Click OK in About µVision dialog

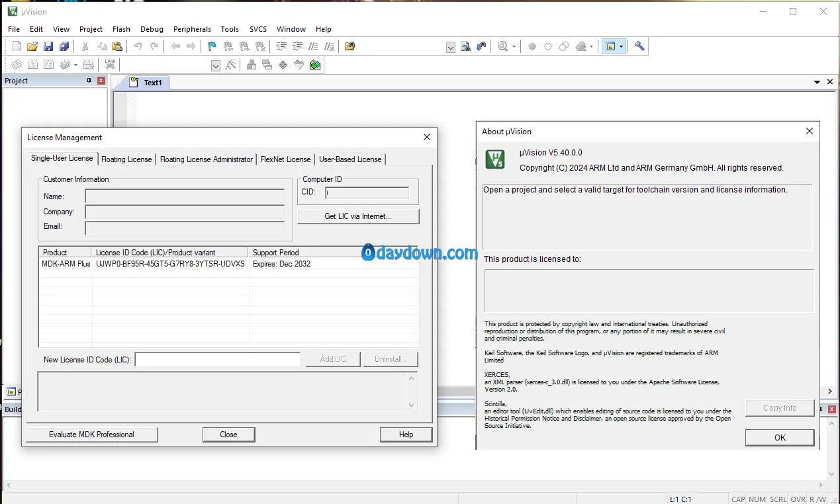[780, 438]
